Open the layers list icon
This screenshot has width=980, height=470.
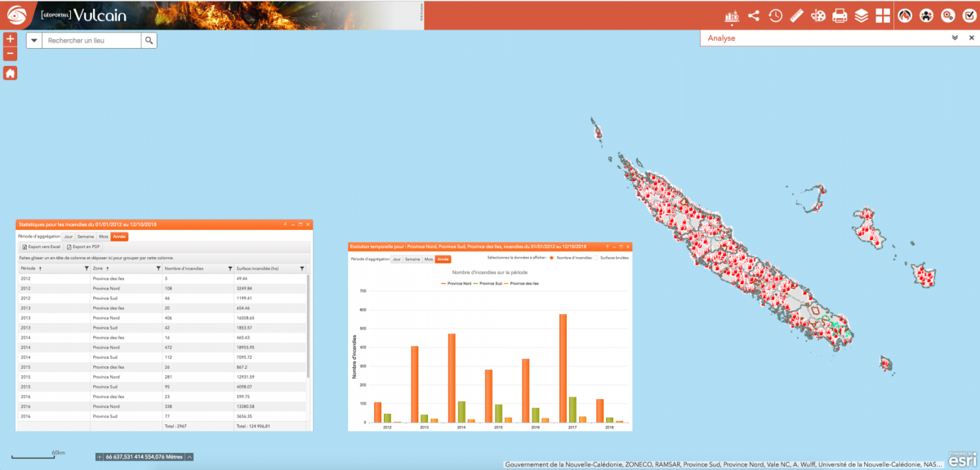tap(862, 16)
